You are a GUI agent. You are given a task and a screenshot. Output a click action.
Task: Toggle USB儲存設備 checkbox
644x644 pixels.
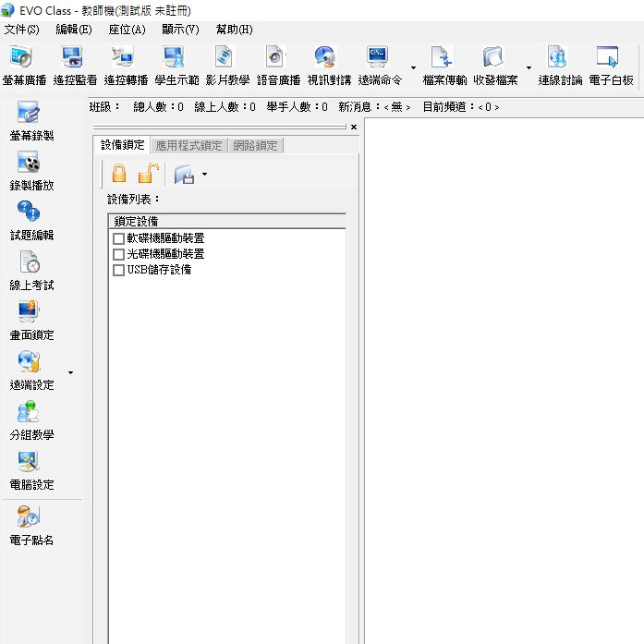[x=118, y=271]
